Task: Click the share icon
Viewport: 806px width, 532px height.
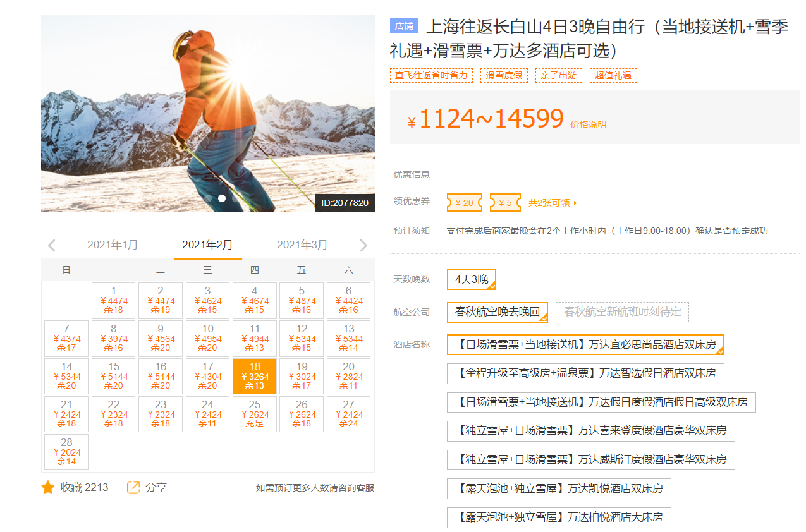Action: pos(133,488)
